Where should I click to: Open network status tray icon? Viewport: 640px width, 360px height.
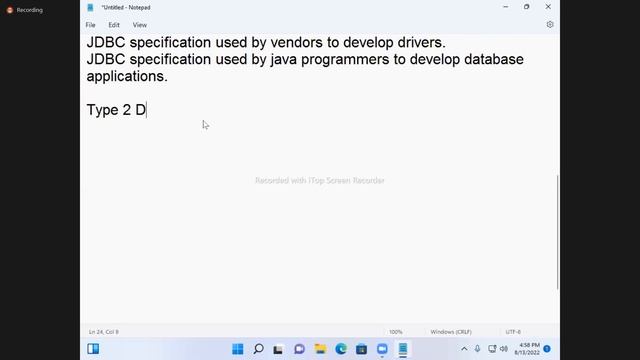[x=492, y=349]
